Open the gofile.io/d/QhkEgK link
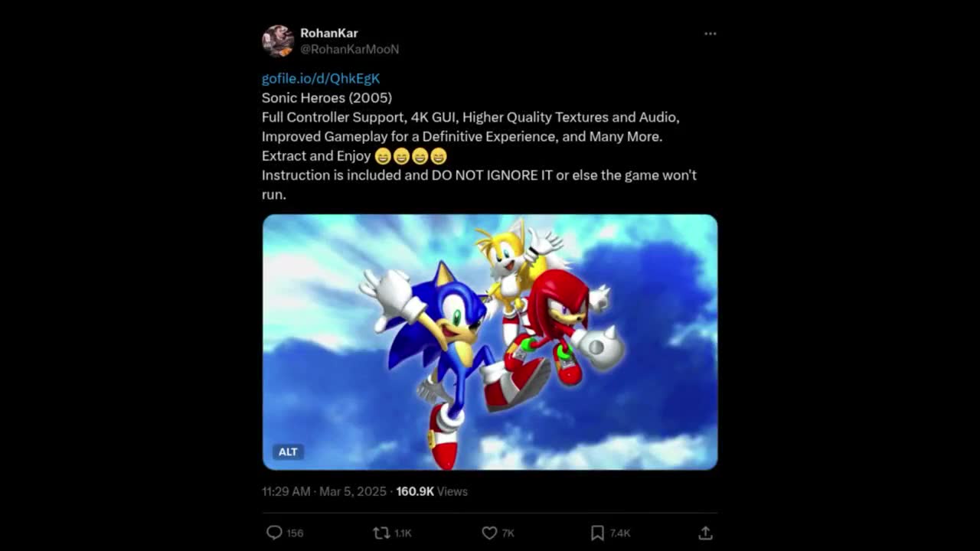Viewport: 980px width, 551px height. click(x=321, y=78)
